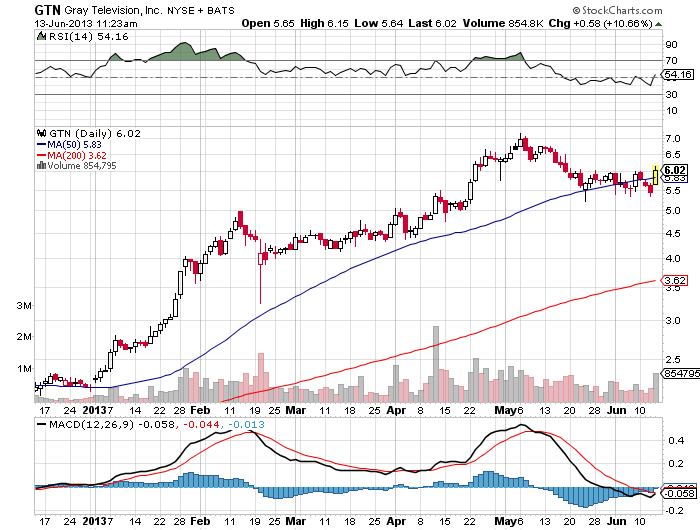Click the Gray Television, Inc. company name
Viewport: 700px width, 530px height.
pos(114,10)
